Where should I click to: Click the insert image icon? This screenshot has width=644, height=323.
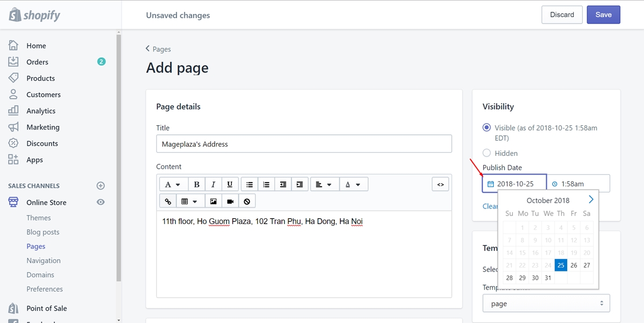213,201
